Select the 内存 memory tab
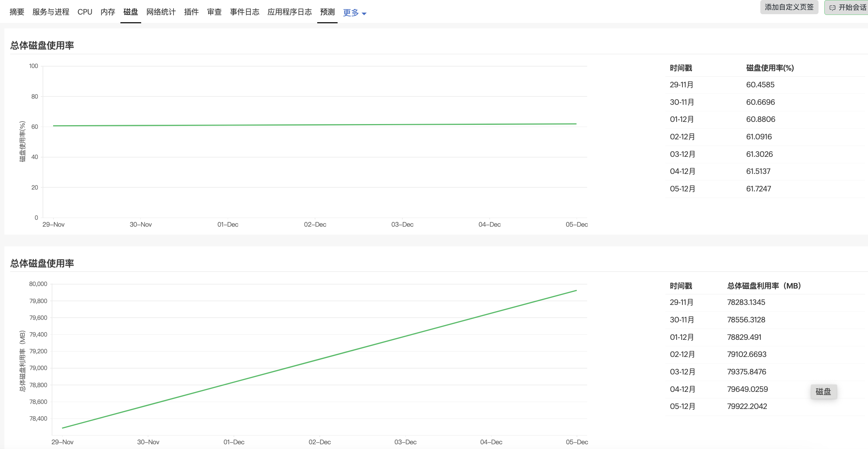This screenshot has width=868, height=449. click(108, 12)
